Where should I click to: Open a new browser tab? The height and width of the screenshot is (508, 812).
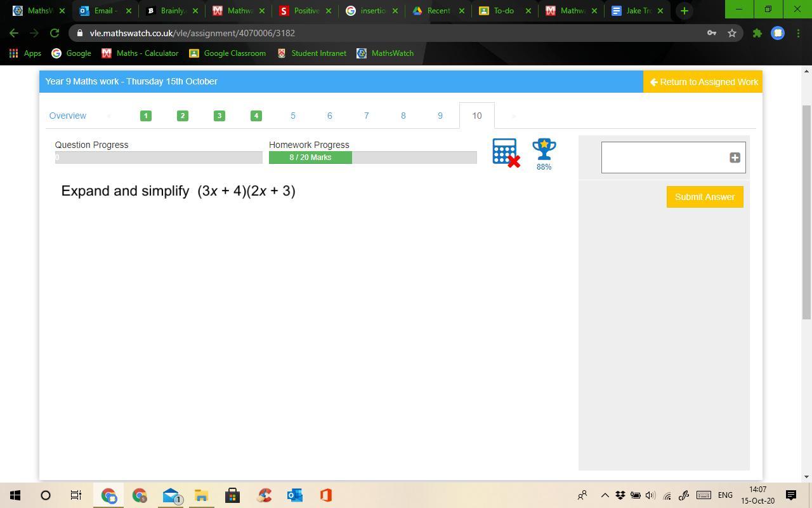pyautogui.click(x=684, y=11)
